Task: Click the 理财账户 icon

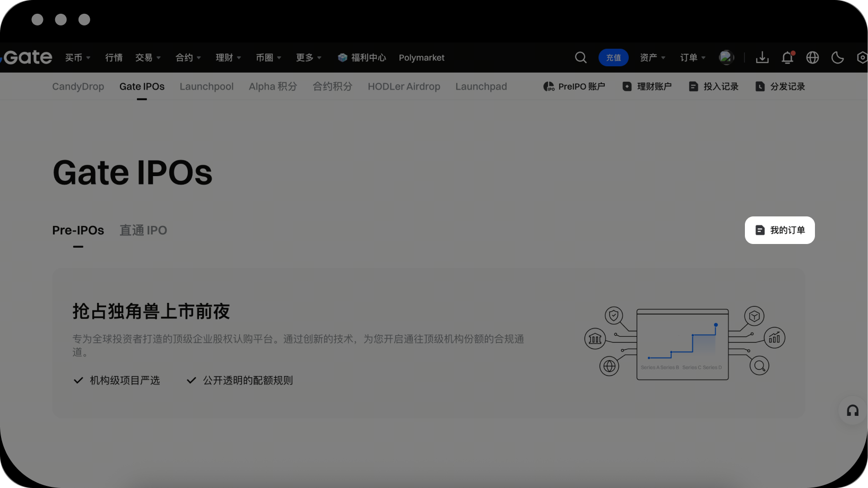Action: pyautogui.click(x=627, y=86)
